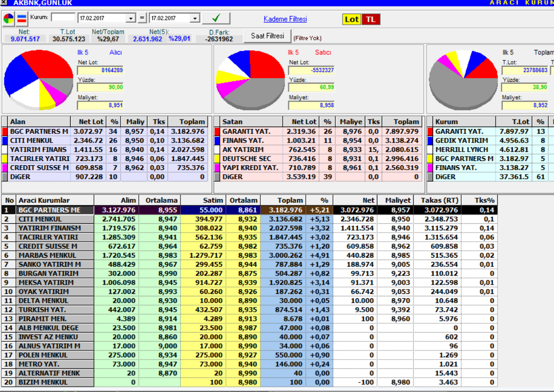Select the BGC PARTNERS ME row in broker table
The image size is (554, 392).
pyautogui.click(x=250, y=210)
